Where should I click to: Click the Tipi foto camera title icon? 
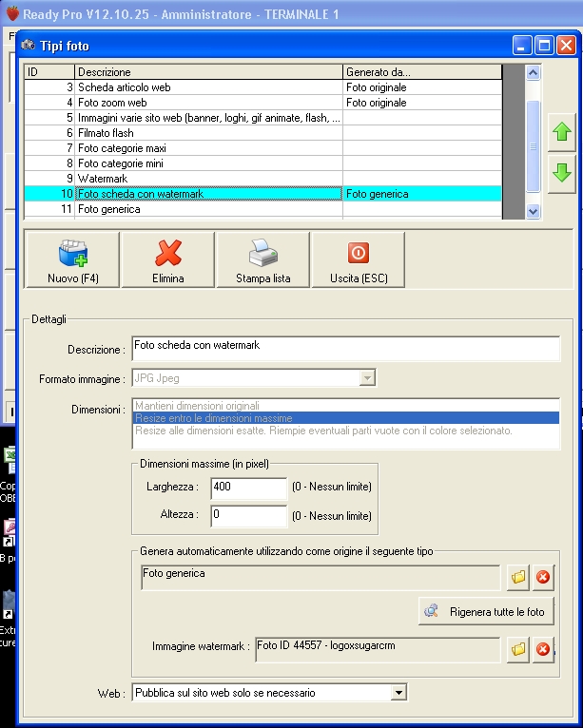click(28, 45)
